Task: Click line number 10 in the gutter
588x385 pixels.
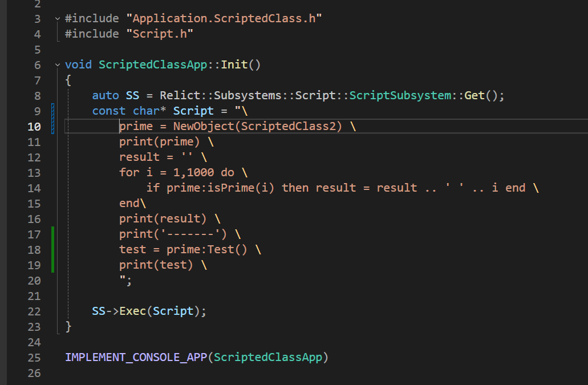Action: coord(34,126)
